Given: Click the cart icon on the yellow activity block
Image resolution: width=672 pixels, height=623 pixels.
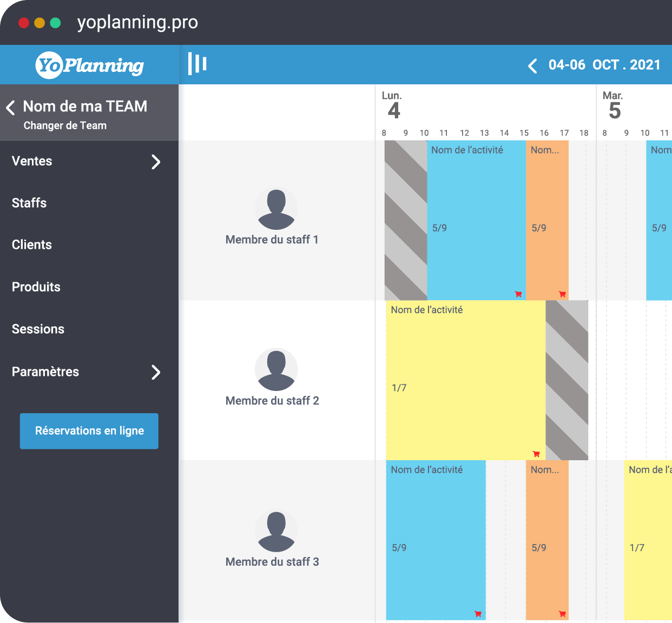Looking at the screenshot, I should click(536, 454).
